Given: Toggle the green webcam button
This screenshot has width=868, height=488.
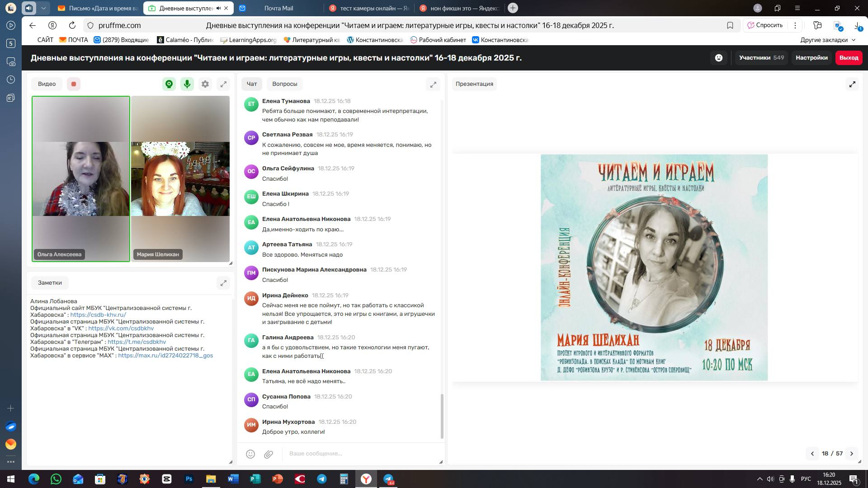Looking at the screenshot, I should 169,84.
